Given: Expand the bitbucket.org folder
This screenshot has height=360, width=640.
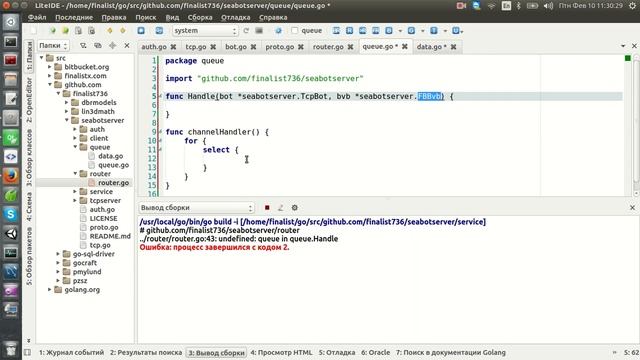Looking at the screenshot, I should pyautogui.click(x=50, y=67).
